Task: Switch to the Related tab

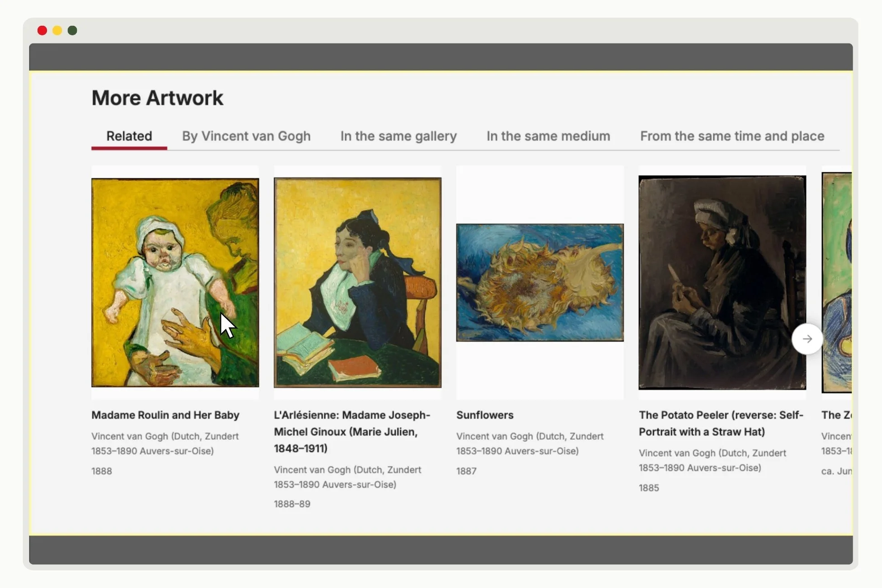Action: coord(129,136)
